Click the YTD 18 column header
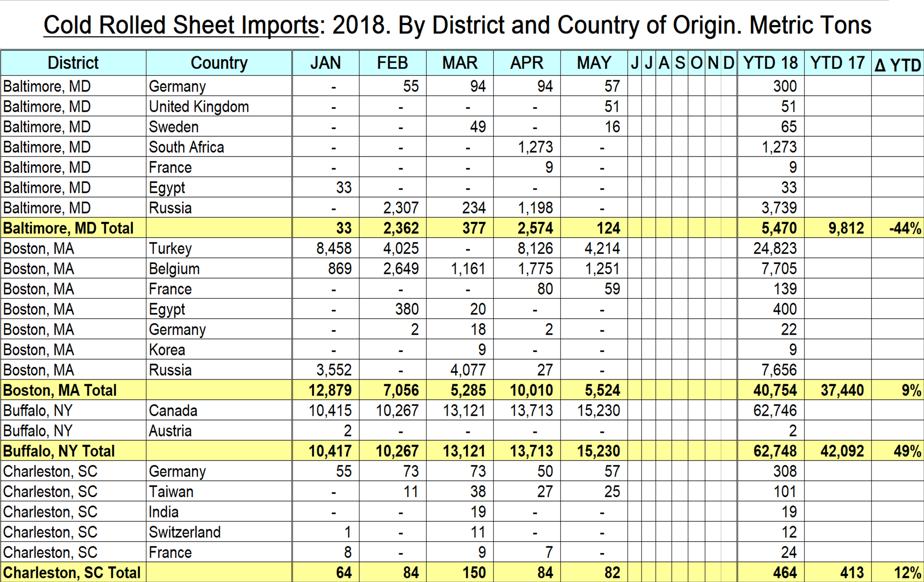 pyautogui.click(x=770, y=63)
